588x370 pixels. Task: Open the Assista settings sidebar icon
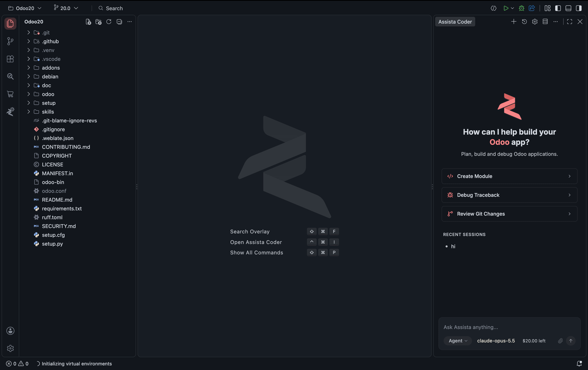(x=10, y=112)
